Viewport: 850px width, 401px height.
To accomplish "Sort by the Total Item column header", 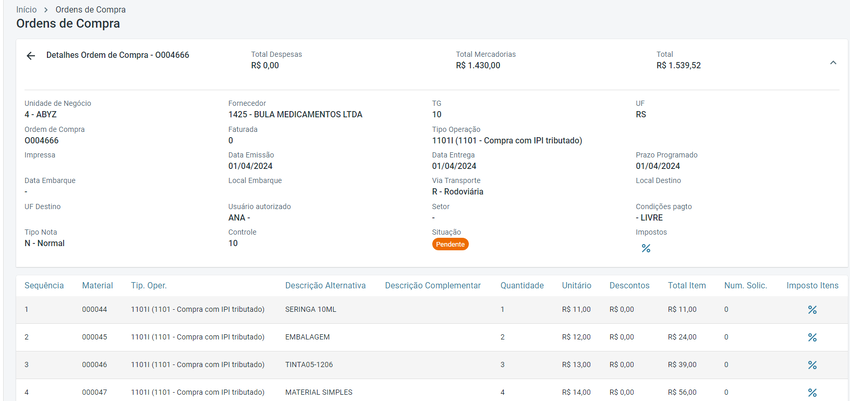I will 687,286.
